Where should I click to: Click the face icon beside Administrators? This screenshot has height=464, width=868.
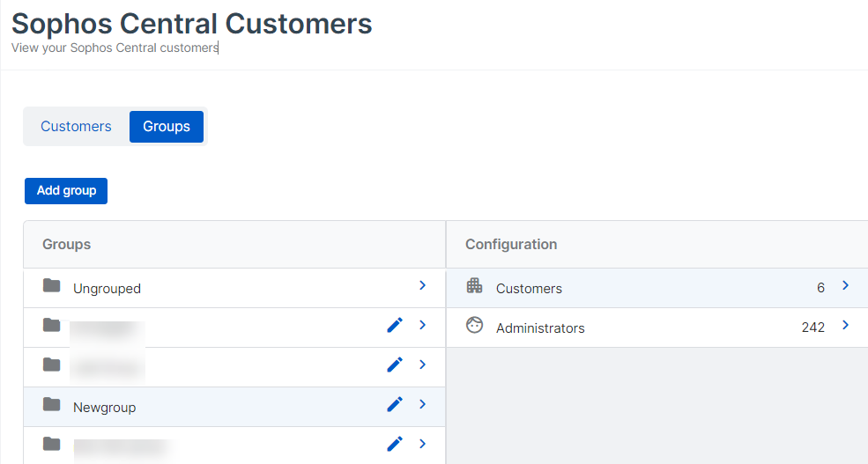coord(475,326)
